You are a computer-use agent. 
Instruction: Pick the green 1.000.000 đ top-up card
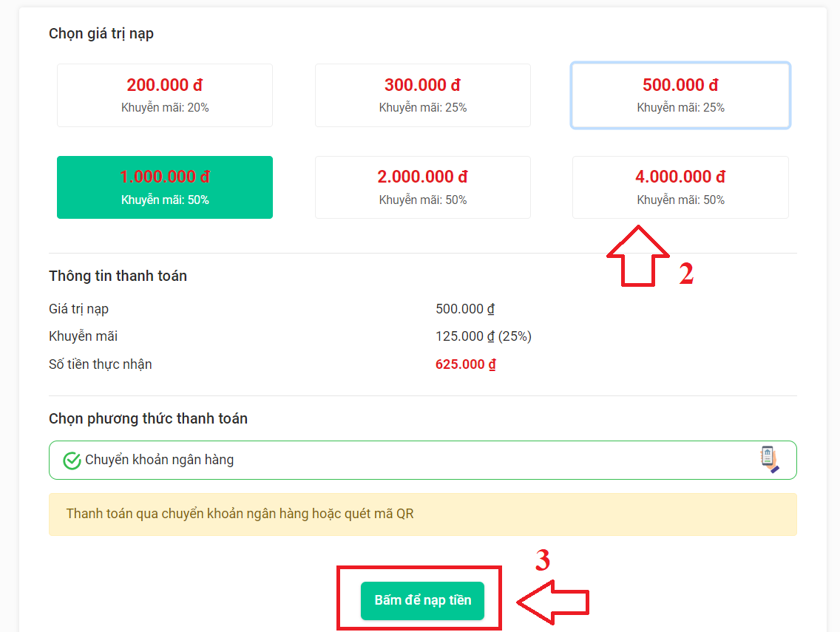(165, 187)
